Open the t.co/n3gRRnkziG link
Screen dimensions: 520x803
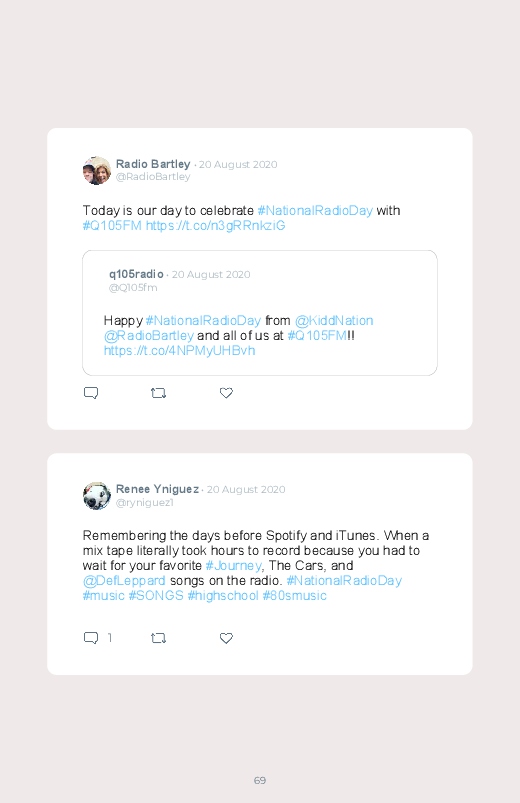click(x=215, y=226)
